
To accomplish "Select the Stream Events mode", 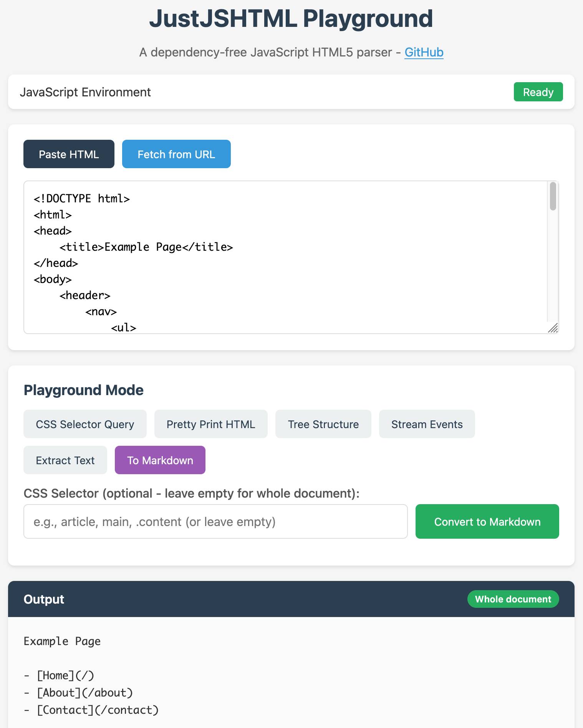I will pos(427,424).
